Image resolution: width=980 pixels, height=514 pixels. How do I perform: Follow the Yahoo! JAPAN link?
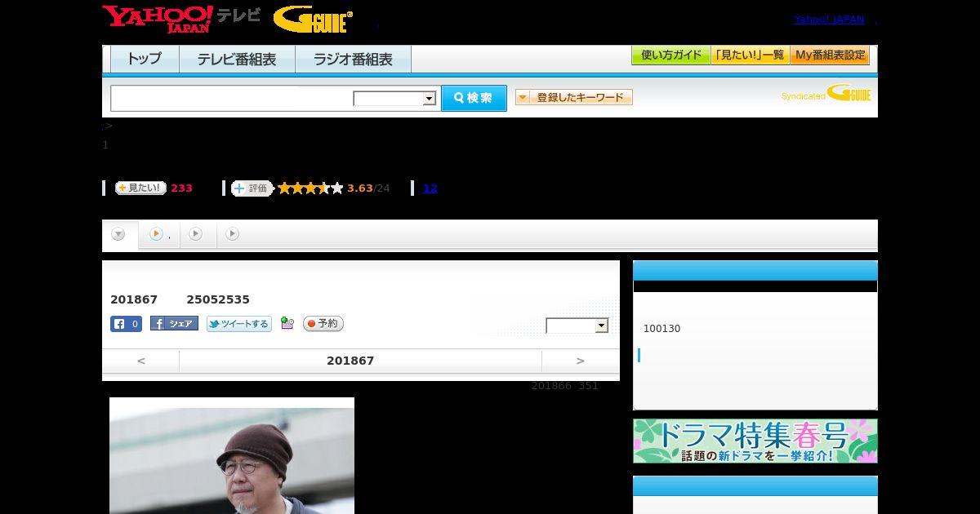[x=829, y=20]
